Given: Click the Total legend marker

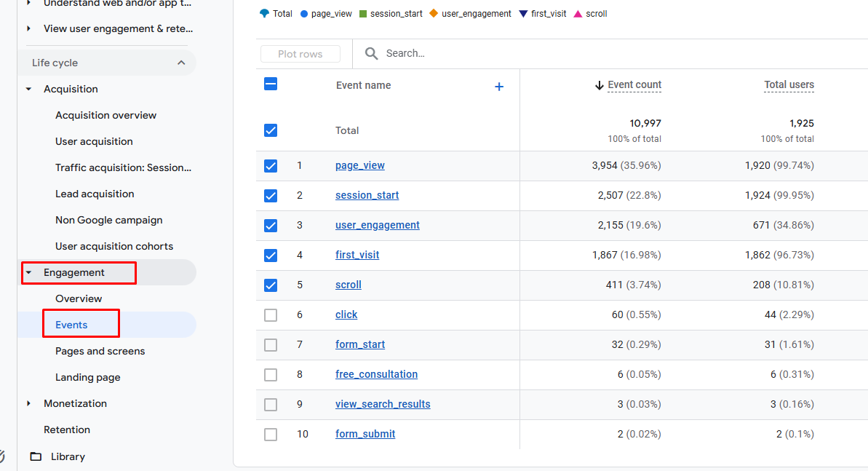Looking at the screenshot, I should (264, 13).
